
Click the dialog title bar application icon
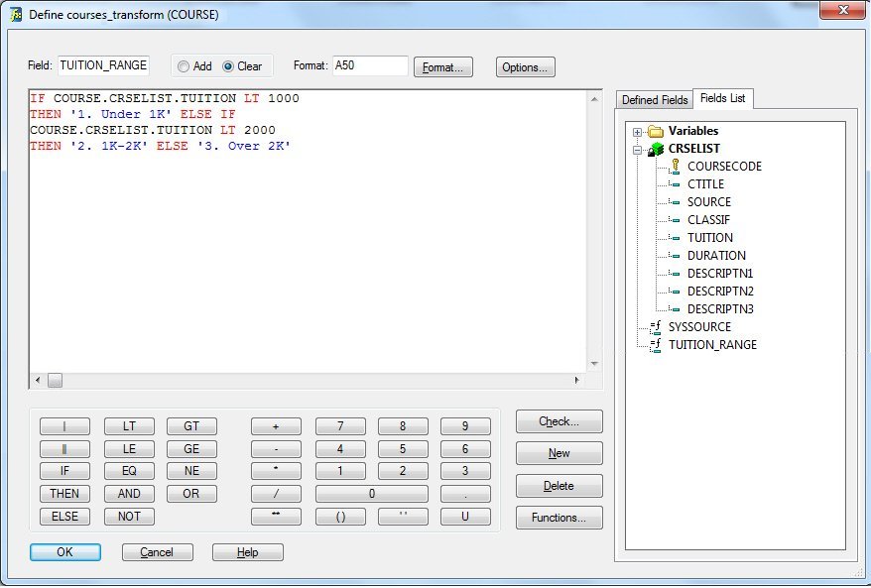point(16,15)
